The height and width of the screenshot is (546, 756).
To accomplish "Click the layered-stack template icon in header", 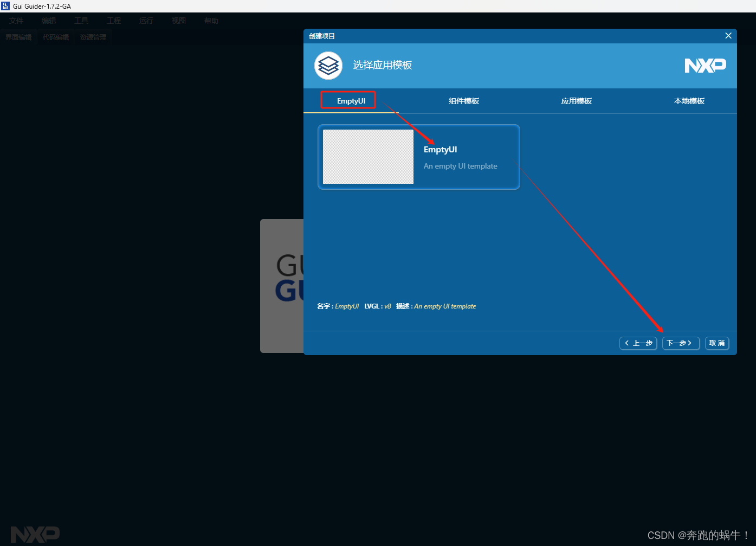I will [328, 66].
